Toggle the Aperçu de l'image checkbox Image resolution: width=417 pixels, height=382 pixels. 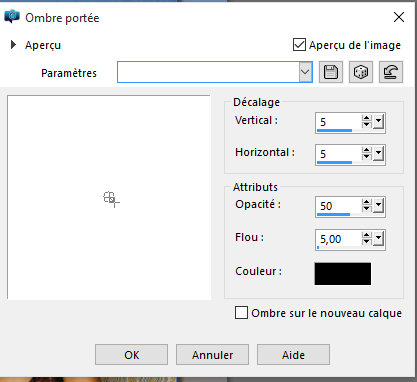coord(299,45)
